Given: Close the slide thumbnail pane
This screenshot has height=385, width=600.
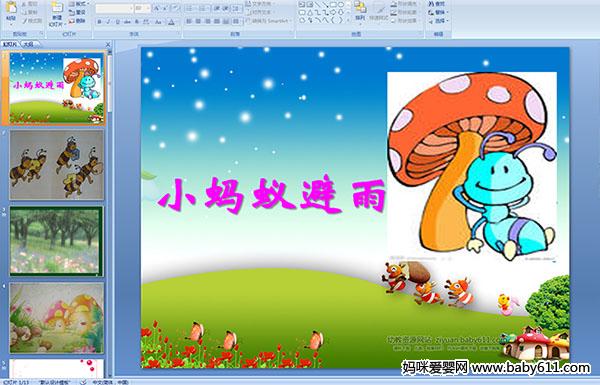Looking at the screenshot, I should pyautogui.click(x=108, y=44).
